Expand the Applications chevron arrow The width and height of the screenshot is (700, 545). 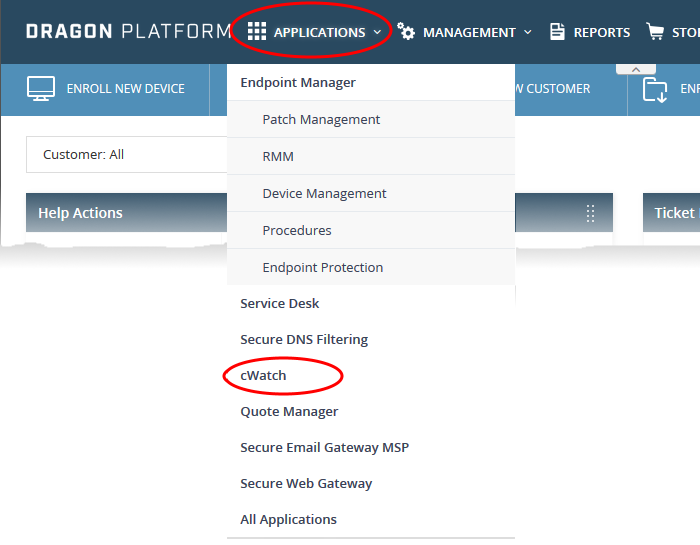[x=377, y=32]
